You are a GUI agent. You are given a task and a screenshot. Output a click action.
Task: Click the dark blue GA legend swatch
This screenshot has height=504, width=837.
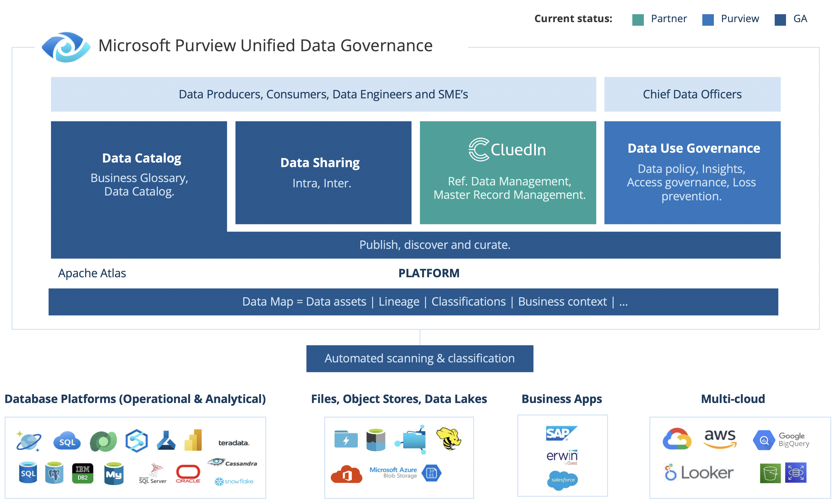(780, 20)
